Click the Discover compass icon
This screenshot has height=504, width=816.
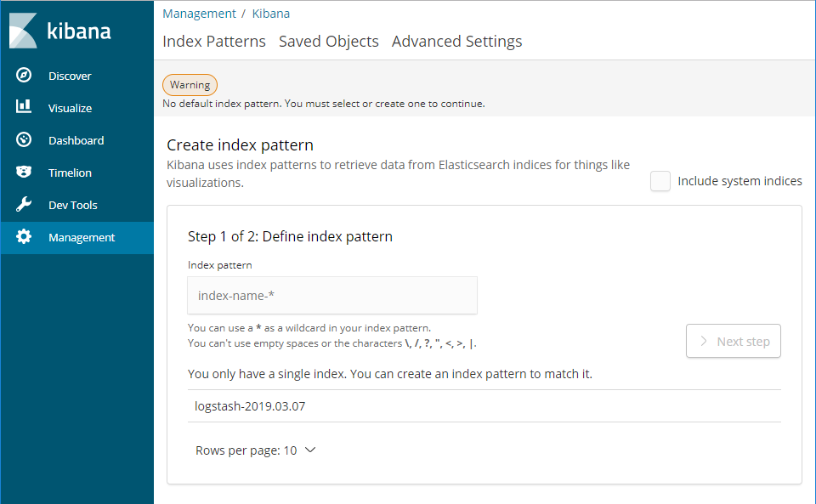click(24, 76)
